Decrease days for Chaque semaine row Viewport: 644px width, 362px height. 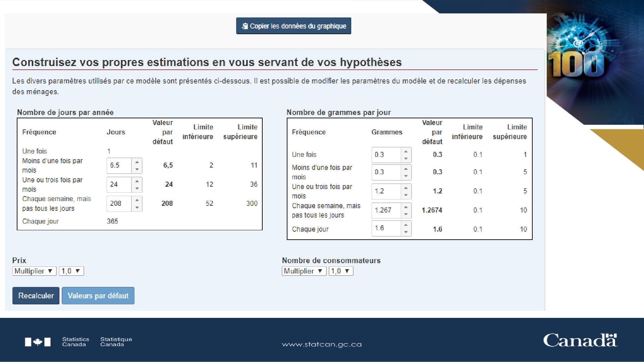tap(137, 207)
